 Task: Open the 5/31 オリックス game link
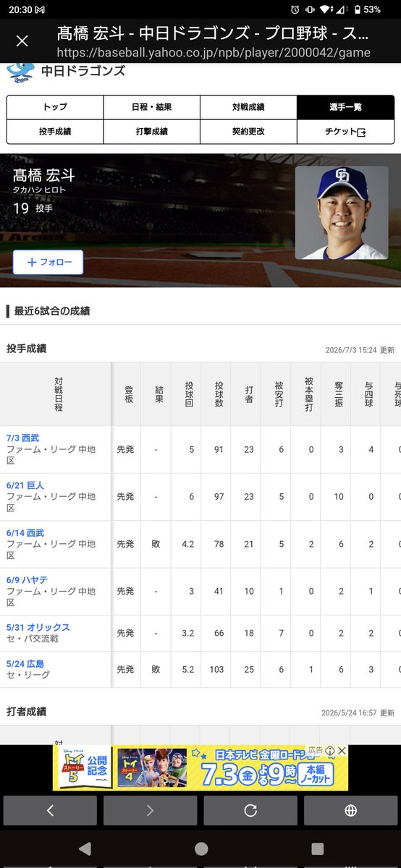(x=38, y=627)
